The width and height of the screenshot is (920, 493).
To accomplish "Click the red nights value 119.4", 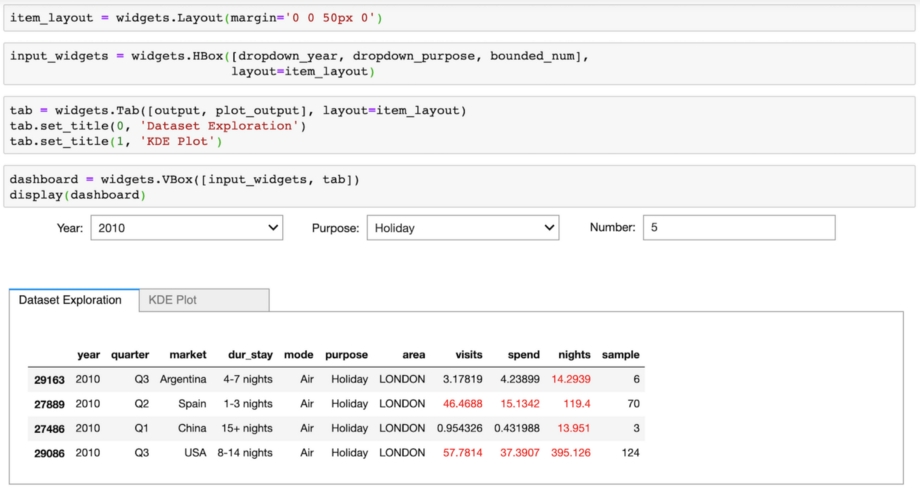I will [x=577, y=404].
